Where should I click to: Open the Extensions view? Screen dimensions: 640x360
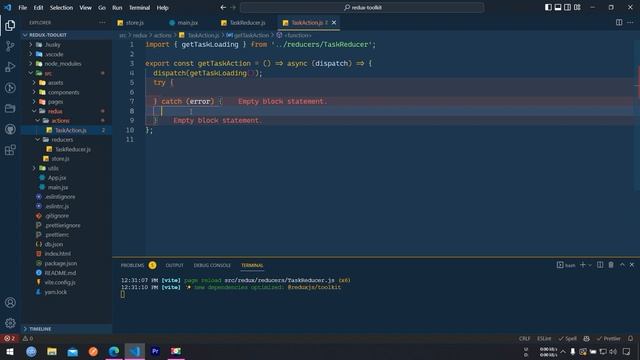(10, 150)
